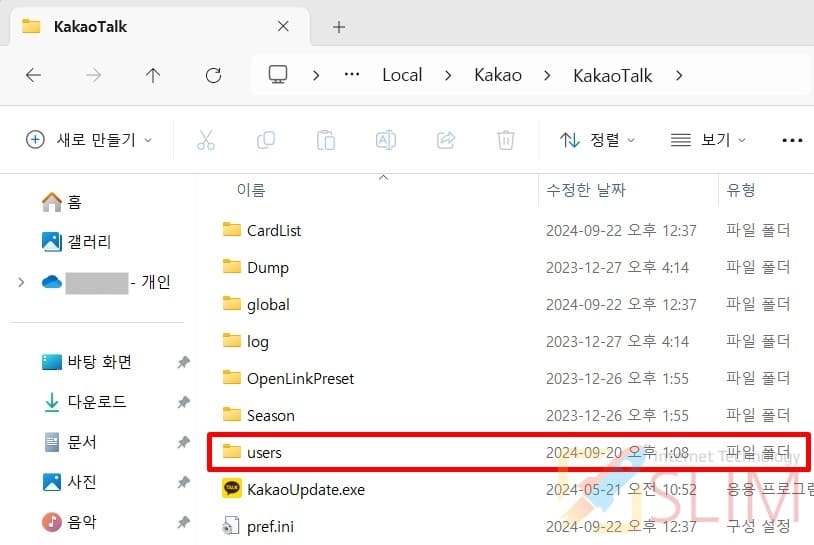Click the Rename icon in toolbar

pos(386,140)
